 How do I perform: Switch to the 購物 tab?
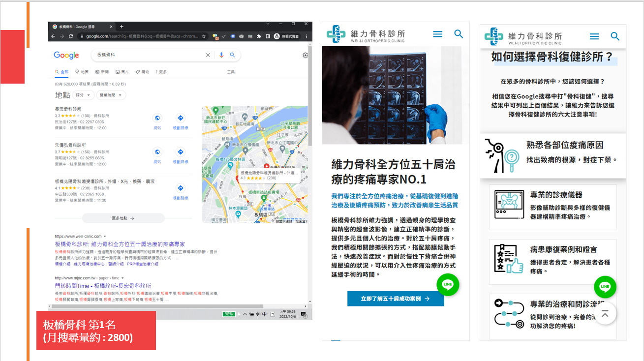142,72
